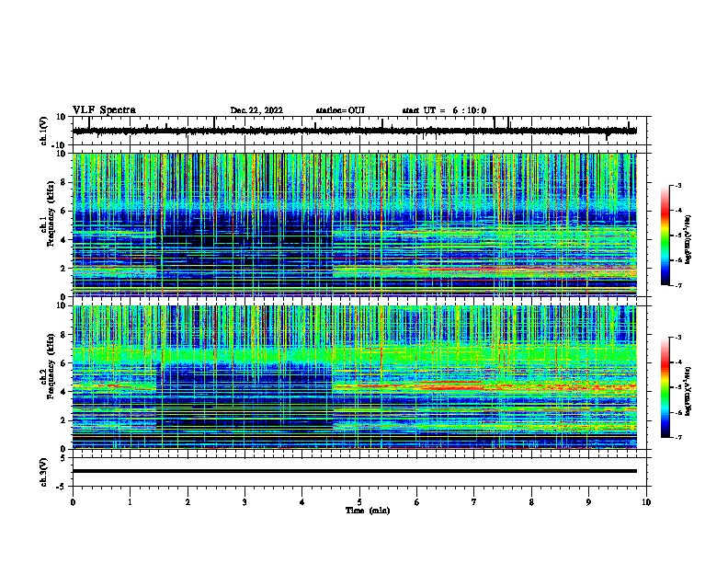Click the 'station=OUJ' label
The image size is (728, 563).
(x=340, y=110)
